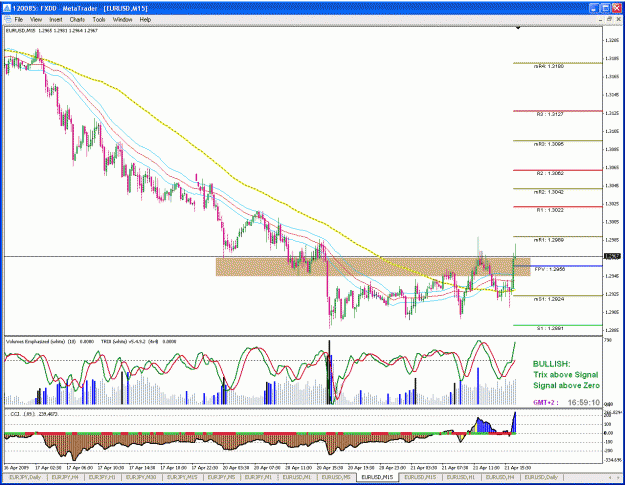Click the GMT+2 clock label

(545, 403)
